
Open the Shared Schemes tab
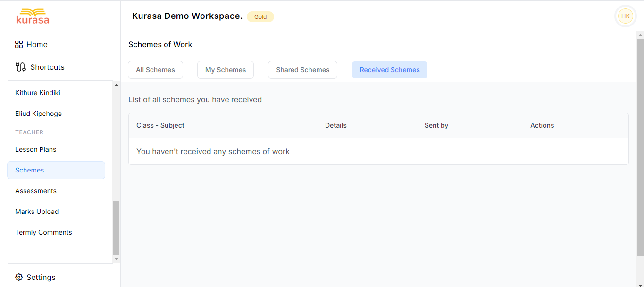302,70
